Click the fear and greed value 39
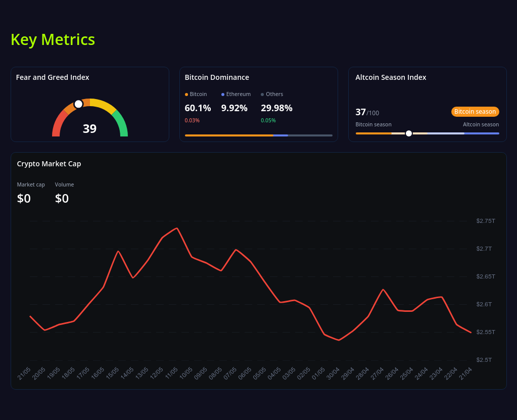Image resolution: width=517 pixels, height=420 pixels. [89, 129]
